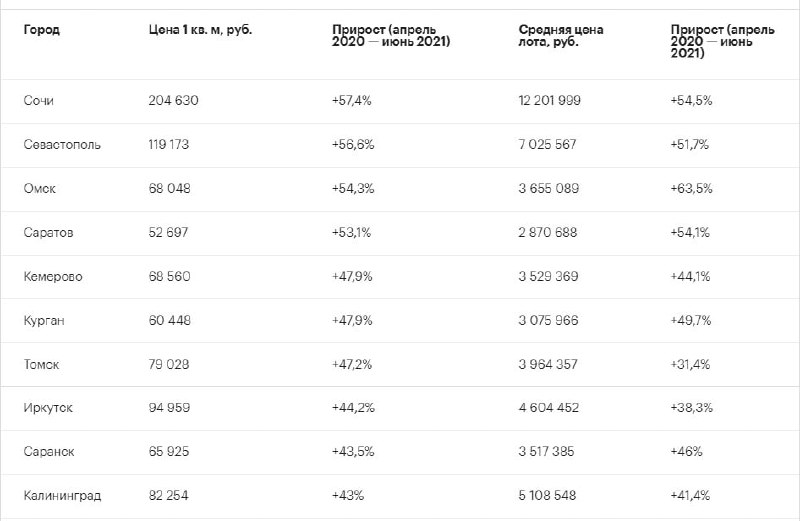Select the Сочи city cell

(x=38, y=101)
